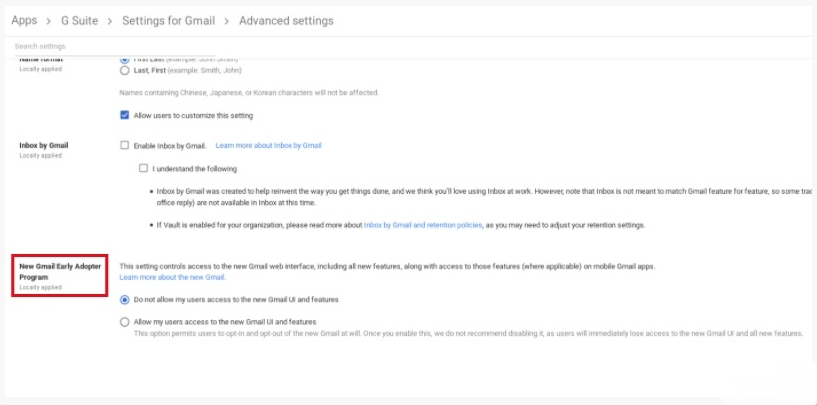
Task: Focus the Search settings field
Action: 115,46
